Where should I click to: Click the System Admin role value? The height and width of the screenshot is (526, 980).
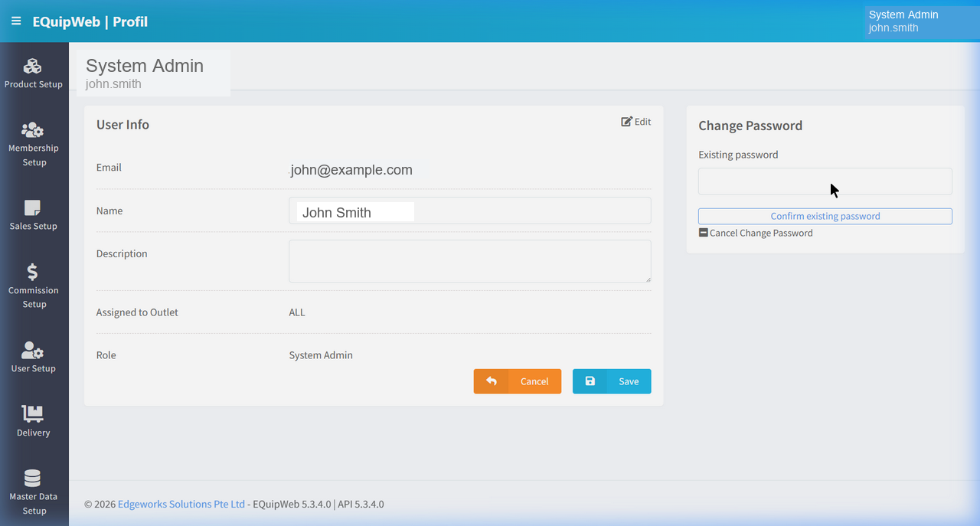(x=321, y=355)
